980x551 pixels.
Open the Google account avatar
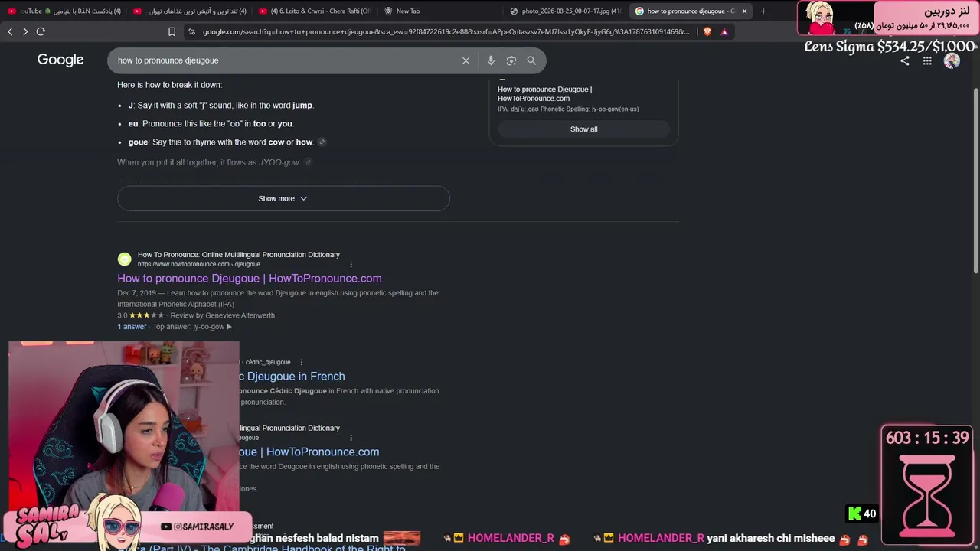point(952,60)
